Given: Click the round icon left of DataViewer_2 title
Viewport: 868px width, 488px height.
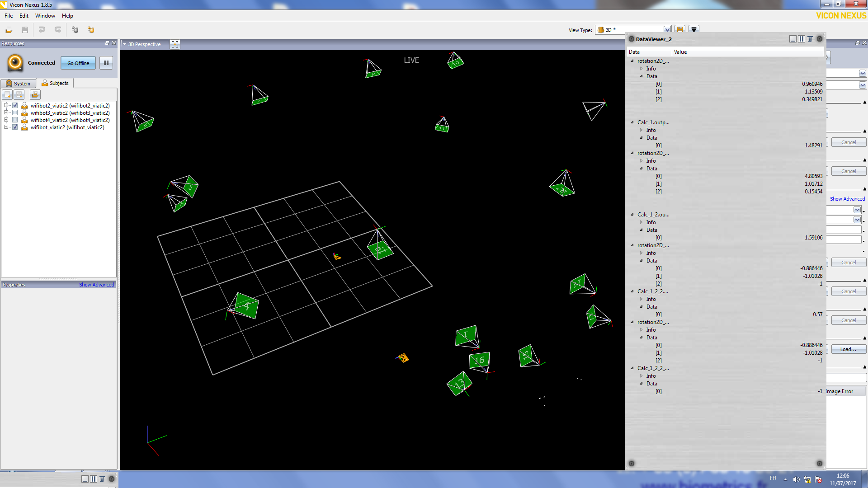Looking at the screenshot, I should [x=632, y=39].
